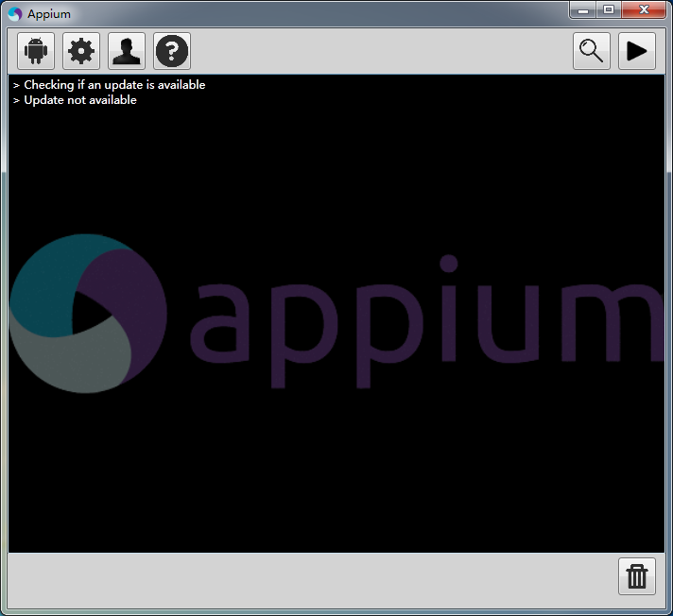Launch the Inspector magnifying glass
The width and height of the screenshot is (673, 616).
(x=592, y=51)
